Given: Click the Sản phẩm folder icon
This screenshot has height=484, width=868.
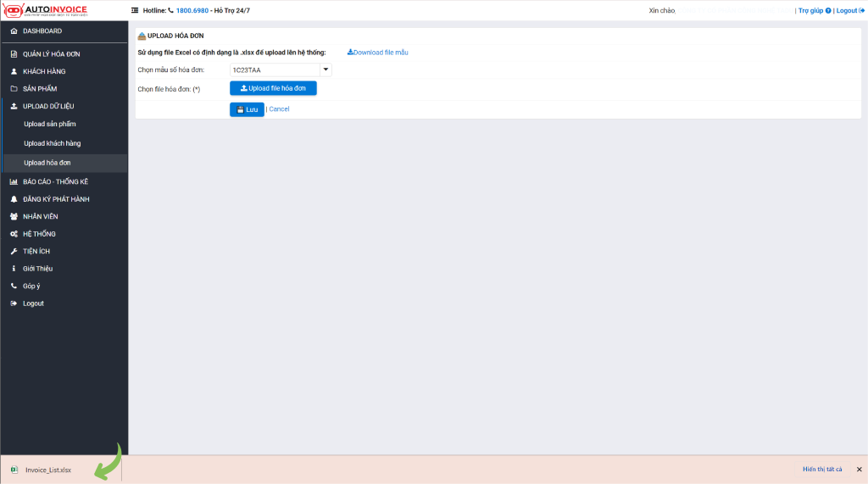Looking at the screenshot, I should click(x=14, y=89).
